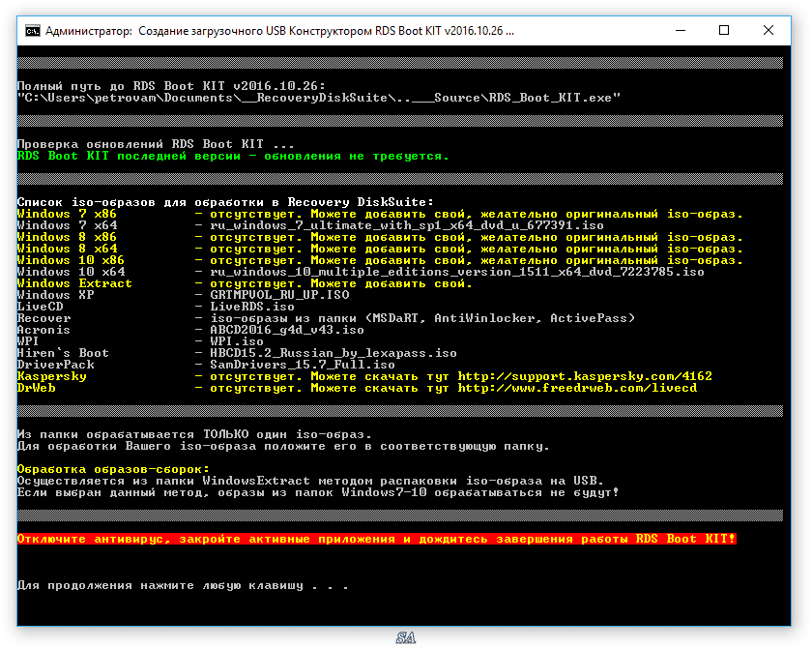Click the 'Полный путь до RDS Boot KIT' line
Viewport: 812px width, 648px height.
(171, 86)
